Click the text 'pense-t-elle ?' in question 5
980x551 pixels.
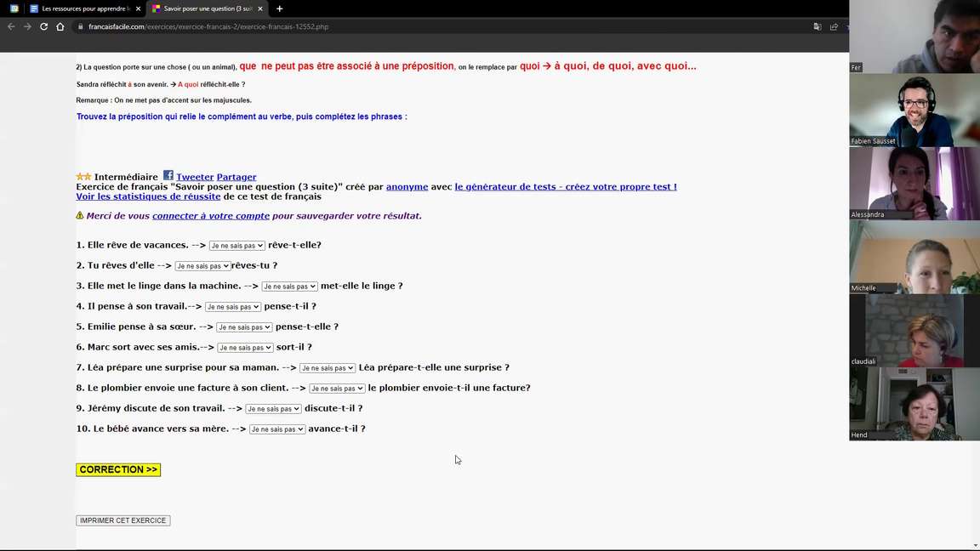click(307, 327)
